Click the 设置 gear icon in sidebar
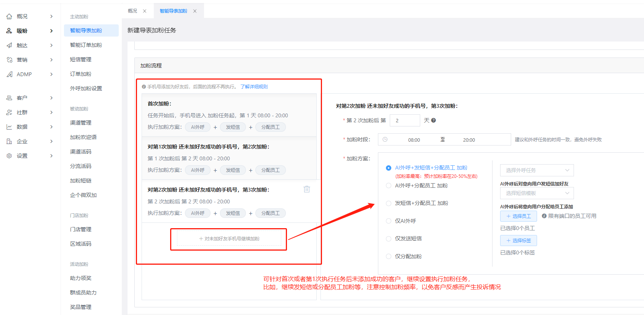644x315 pixels. coord(9,156)
